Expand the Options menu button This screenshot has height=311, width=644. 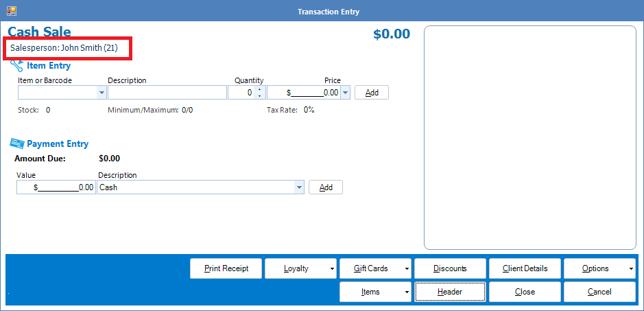[599, 268]
